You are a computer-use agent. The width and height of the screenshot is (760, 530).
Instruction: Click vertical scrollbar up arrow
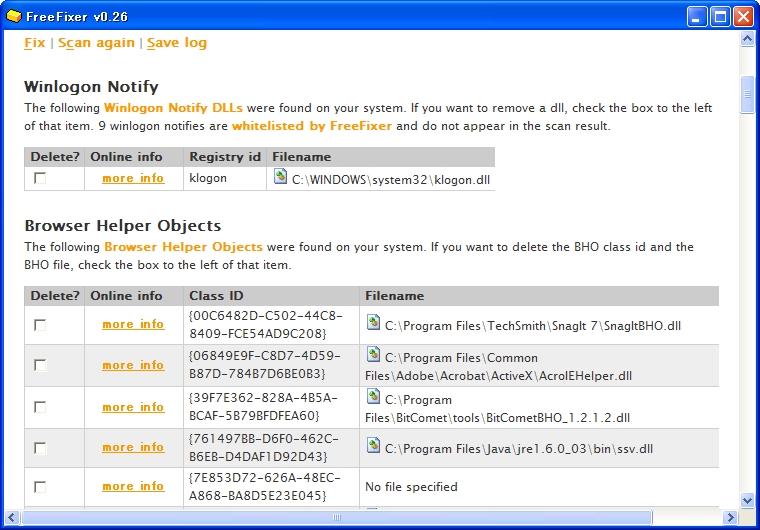(747, 38)
